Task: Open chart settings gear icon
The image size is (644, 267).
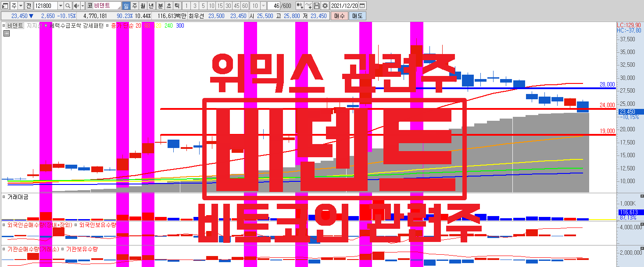Action: pyautogui.click(x=325, y=6)
